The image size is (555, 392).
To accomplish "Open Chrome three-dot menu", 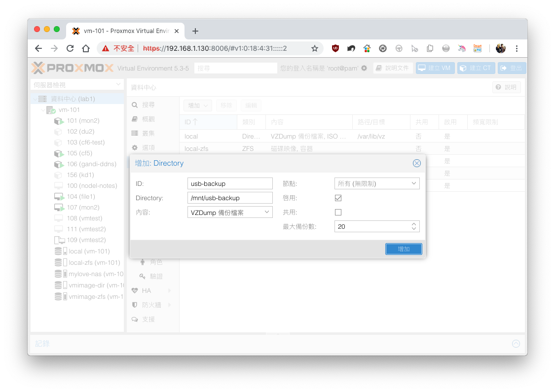I will tap(517, 48).
